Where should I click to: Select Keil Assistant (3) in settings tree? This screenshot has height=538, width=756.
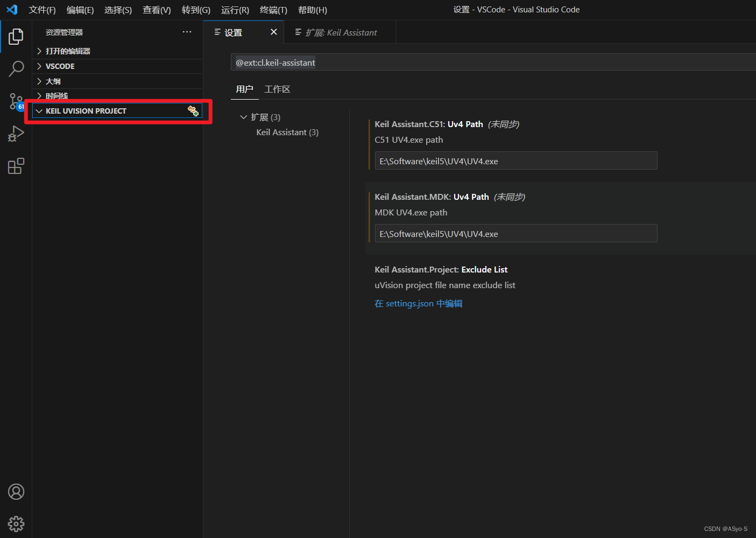287,132
